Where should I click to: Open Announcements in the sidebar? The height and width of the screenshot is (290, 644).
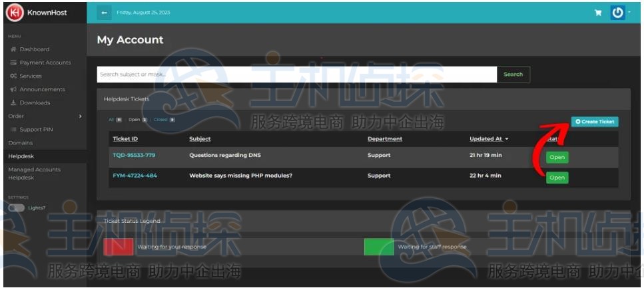pyautogui.click(x=43, y=89)
